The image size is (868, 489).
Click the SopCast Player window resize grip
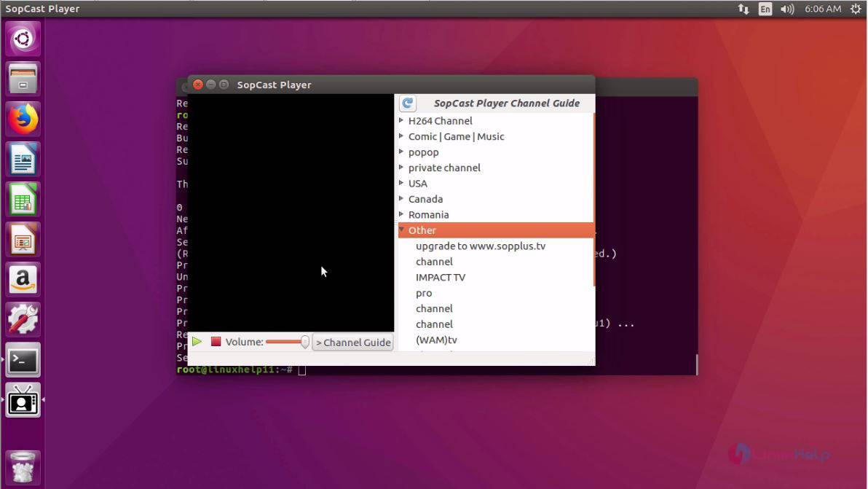[591, 361]
